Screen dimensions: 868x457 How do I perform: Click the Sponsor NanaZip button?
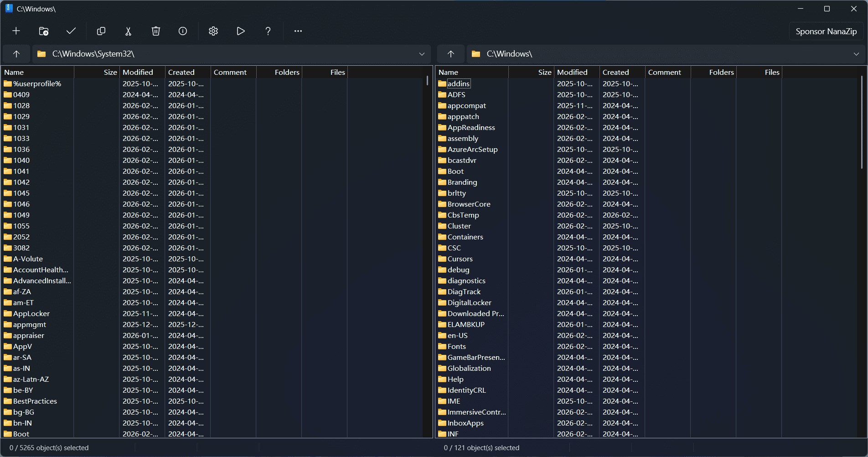(x=826, y=31)
